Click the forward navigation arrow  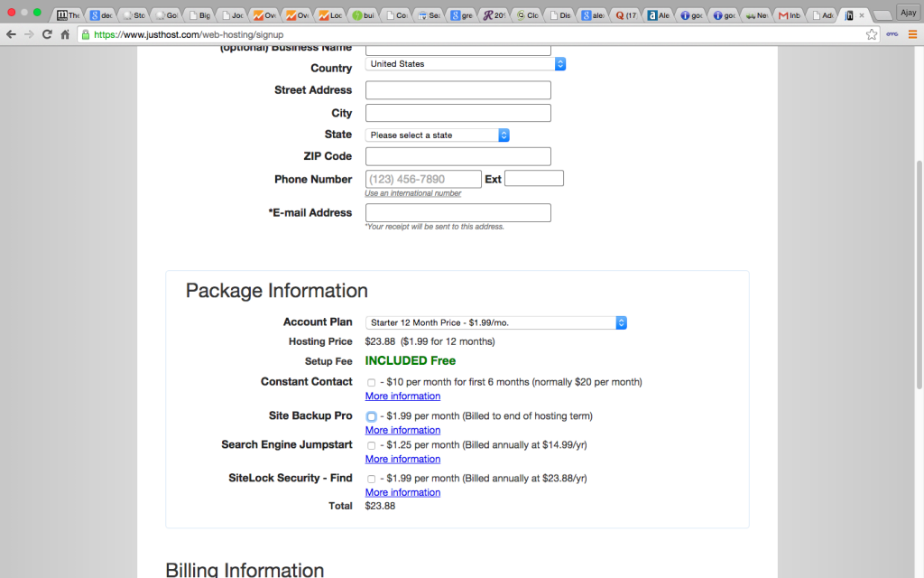[x=29, y=34]
